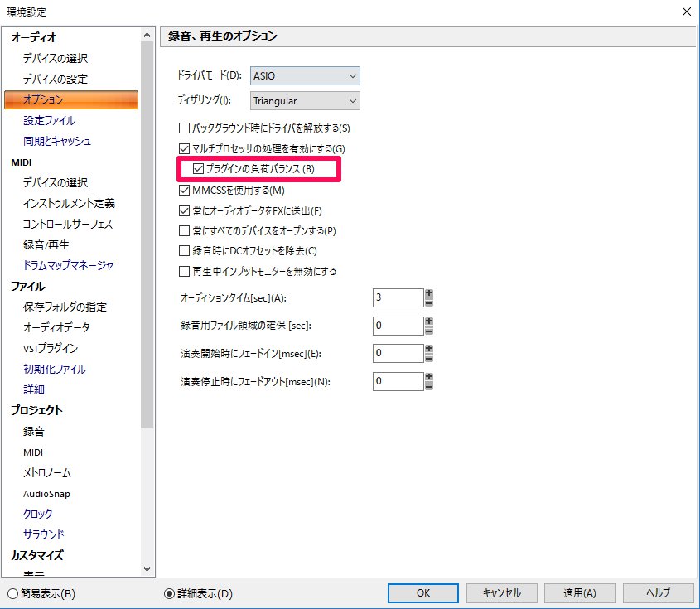Decrement the オーディションタイム spinner value
Screen dimensions: 700x609
pyautogui.click(x=429, y=302)
